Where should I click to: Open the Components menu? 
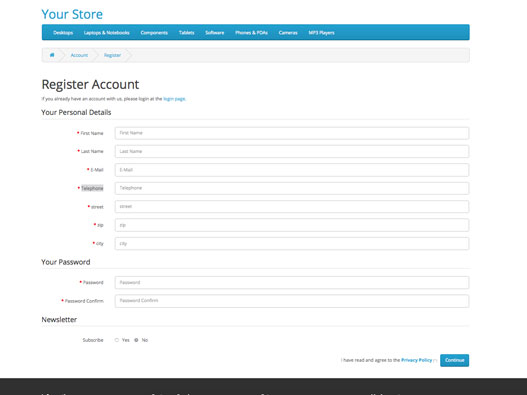click(154, 33)
